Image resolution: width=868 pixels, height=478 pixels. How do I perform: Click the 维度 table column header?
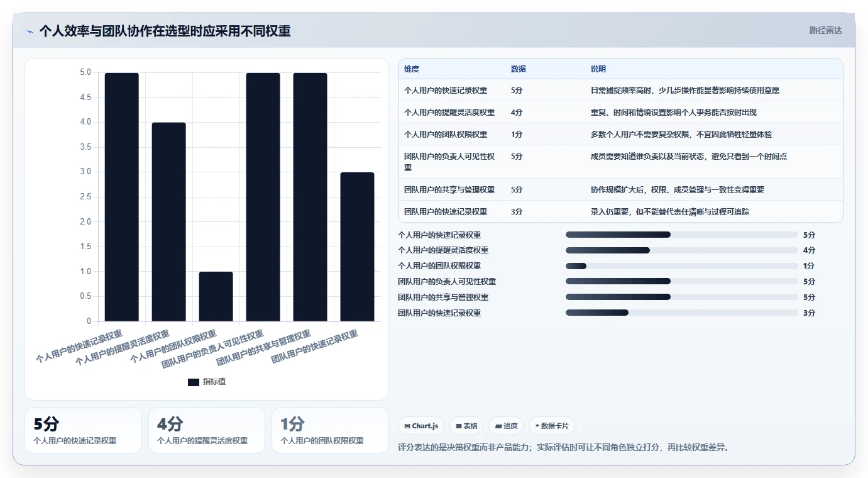[412, 69]
